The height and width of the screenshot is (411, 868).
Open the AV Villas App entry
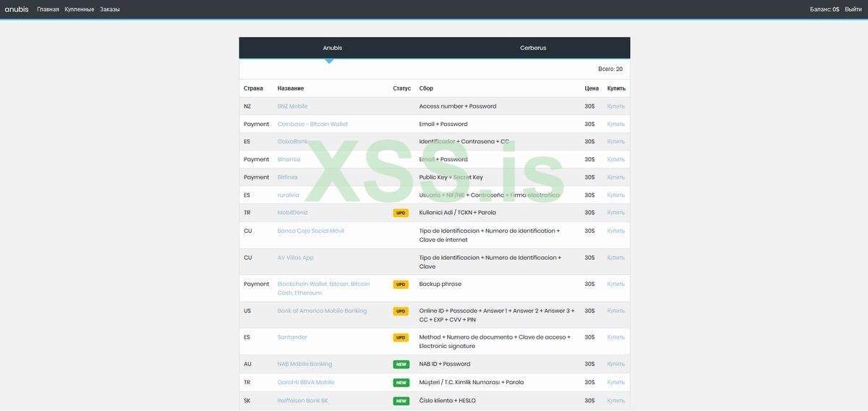click(x=295, y=258)
